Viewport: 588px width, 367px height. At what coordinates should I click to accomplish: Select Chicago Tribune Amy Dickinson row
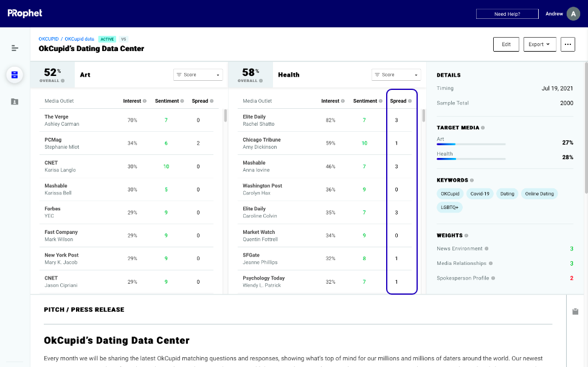pyautogui.click(x=325, y=143)
